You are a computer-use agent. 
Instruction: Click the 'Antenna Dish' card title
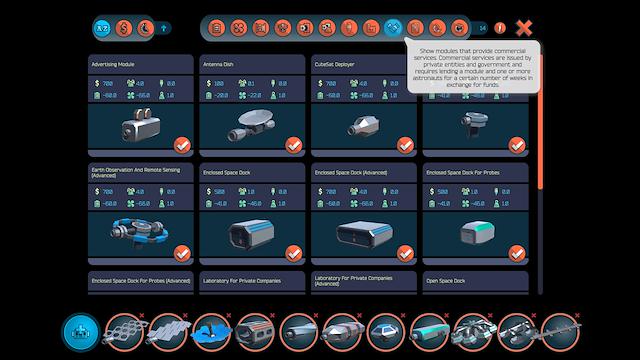tap(218, 64)
